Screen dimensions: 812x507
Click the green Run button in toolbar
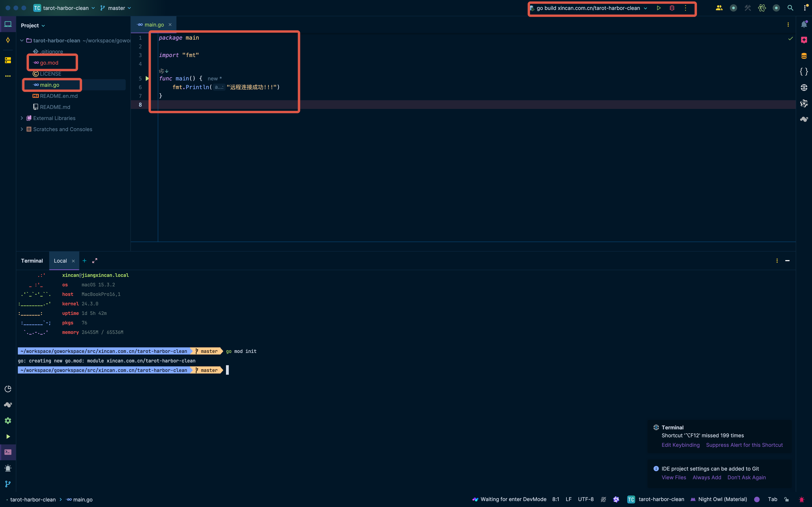659,8
